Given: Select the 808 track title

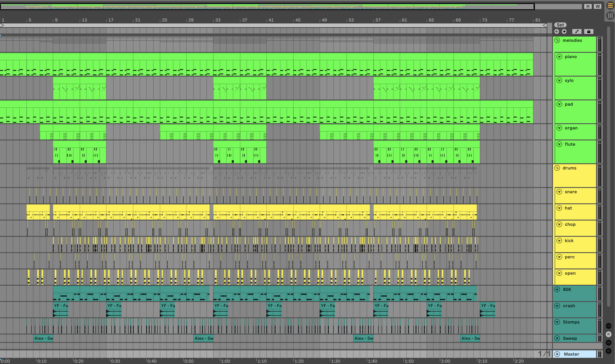Looking at the screenshot, I should 567,289.
